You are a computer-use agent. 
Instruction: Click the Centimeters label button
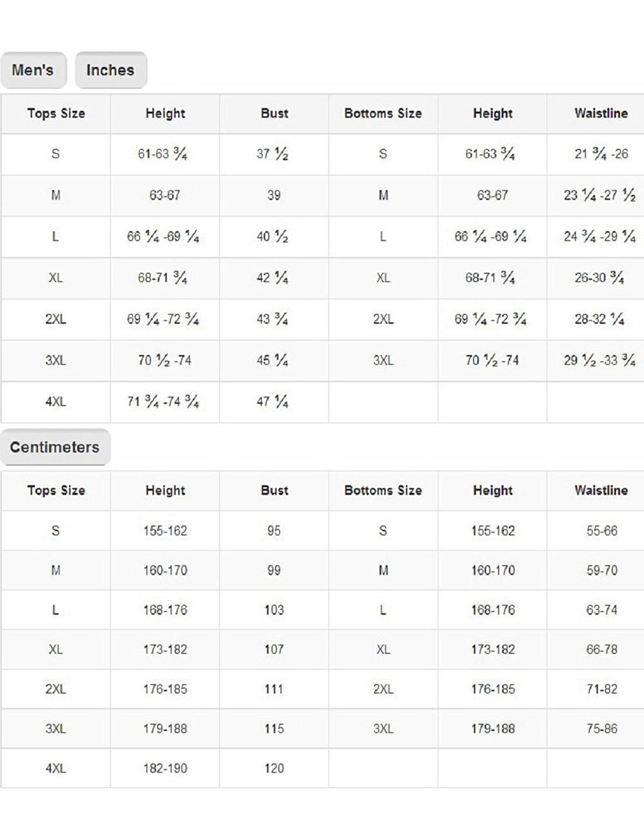[54, 447]
